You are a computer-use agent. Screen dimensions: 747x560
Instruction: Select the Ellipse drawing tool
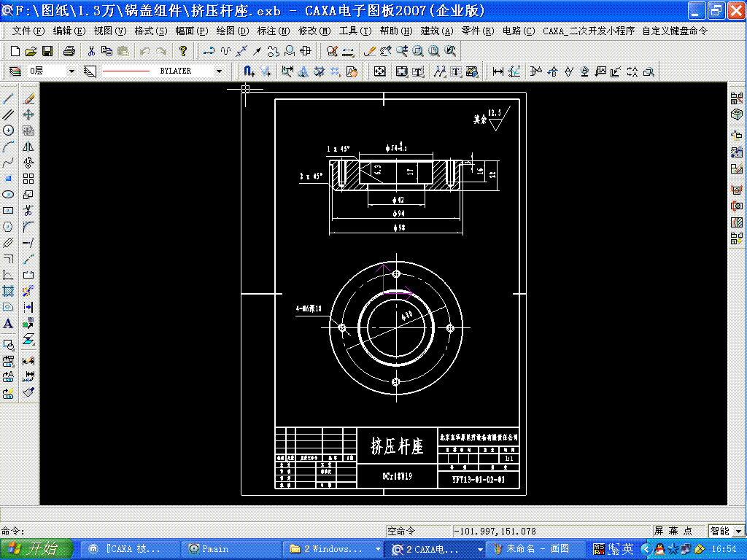click(x=8, y=194)
